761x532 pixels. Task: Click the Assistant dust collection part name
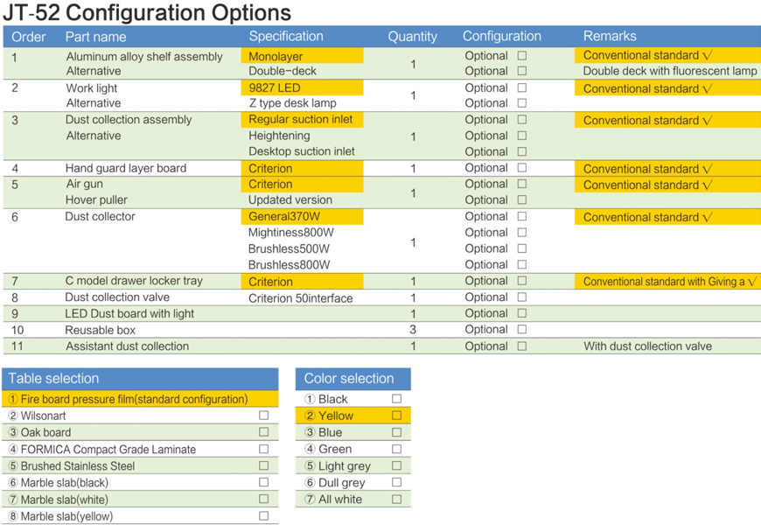tap(127, 346)
